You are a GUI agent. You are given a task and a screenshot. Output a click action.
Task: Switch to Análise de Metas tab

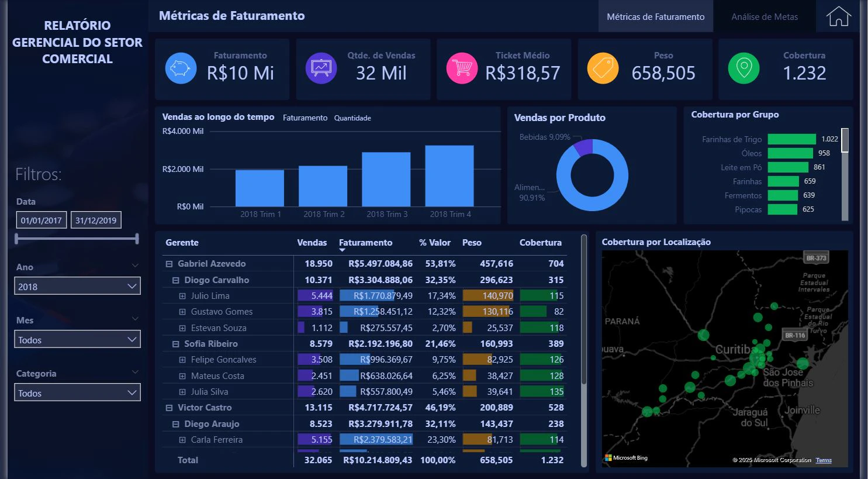[765, 17]
